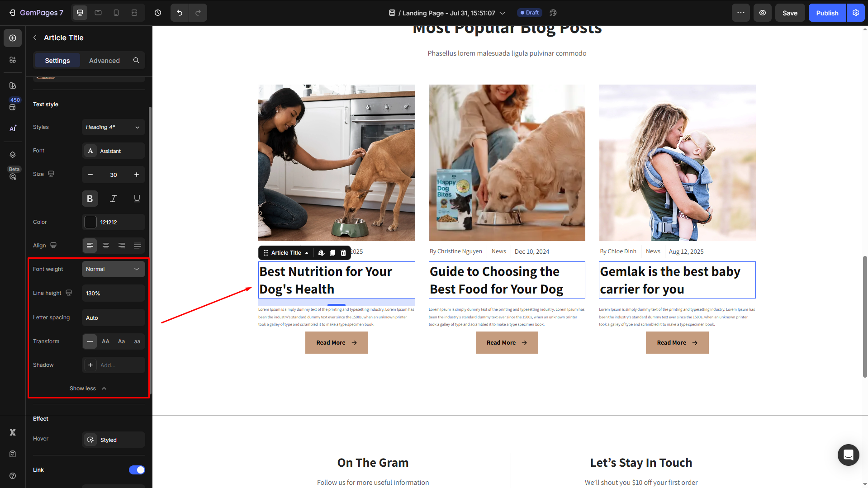Open the live chat support bubble

pyautogui.click(x=848, y=455)
